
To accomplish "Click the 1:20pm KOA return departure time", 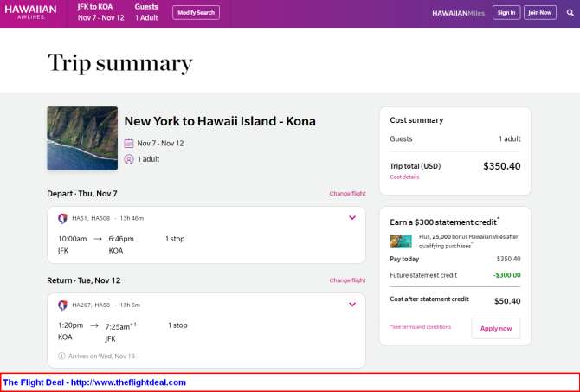I will (71, 325).
